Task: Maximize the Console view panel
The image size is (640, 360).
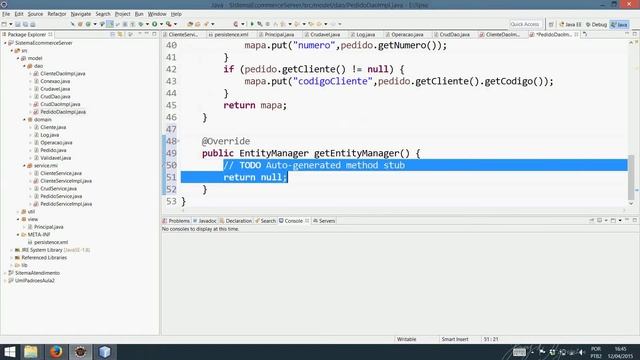Action: pos(635,220)
